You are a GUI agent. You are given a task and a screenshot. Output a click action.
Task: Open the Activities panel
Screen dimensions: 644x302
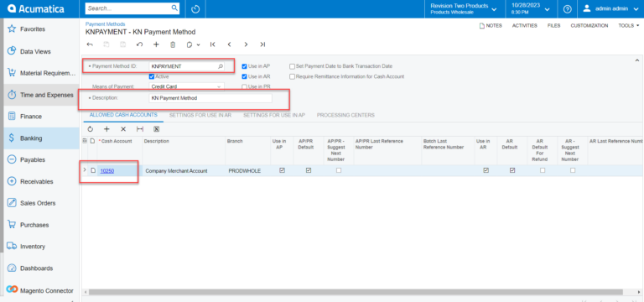coord(524,25)
